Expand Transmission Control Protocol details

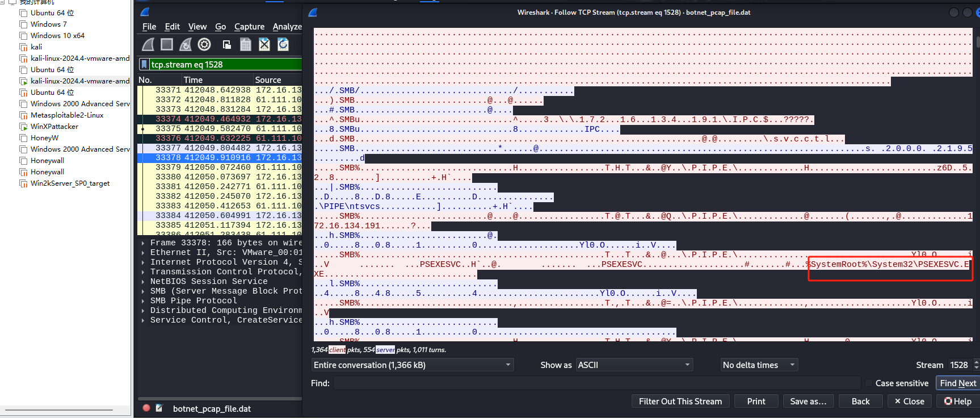point(142,271)
